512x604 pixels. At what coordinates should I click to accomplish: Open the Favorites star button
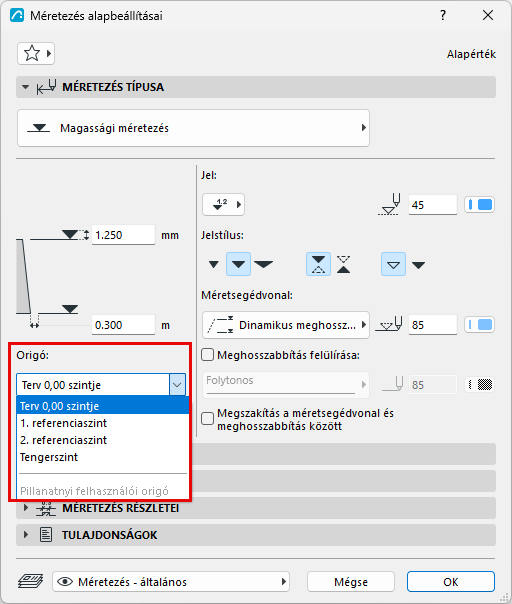[36, 54]
